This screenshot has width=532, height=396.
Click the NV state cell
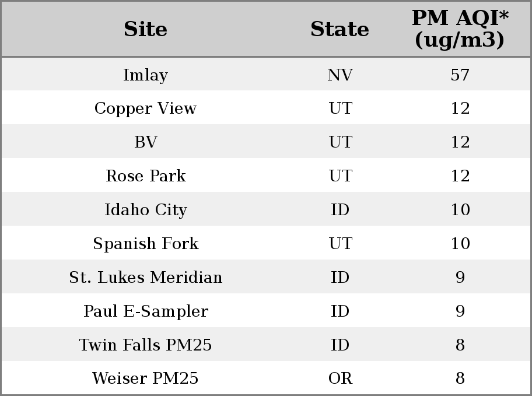[340, 75]
